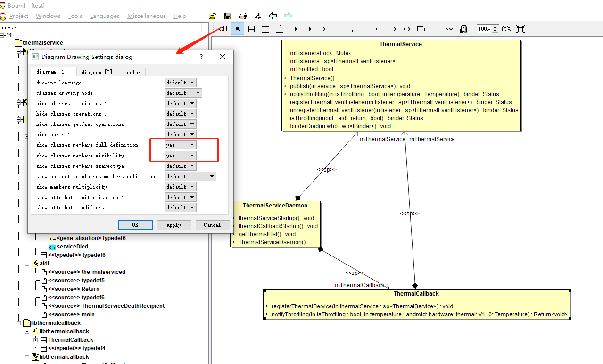Click the fit% label
This screenshot has width=603, height=364.
point(506,29)
